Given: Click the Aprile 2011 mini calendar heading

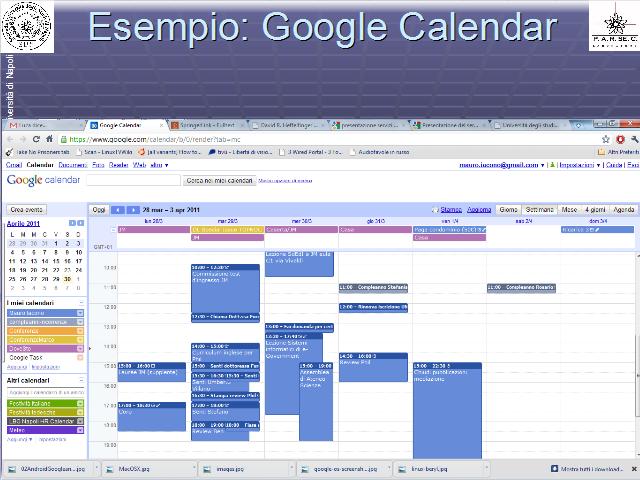Looking at the screenshot, I should click(x=23, y=223).
